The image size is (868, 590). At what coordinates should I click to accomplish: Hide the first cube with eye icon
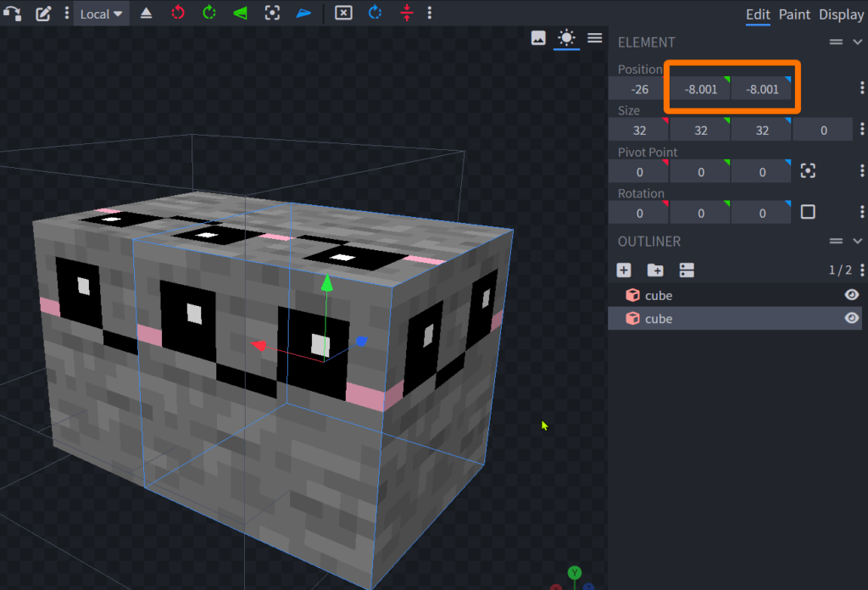[x=851, y=295]
